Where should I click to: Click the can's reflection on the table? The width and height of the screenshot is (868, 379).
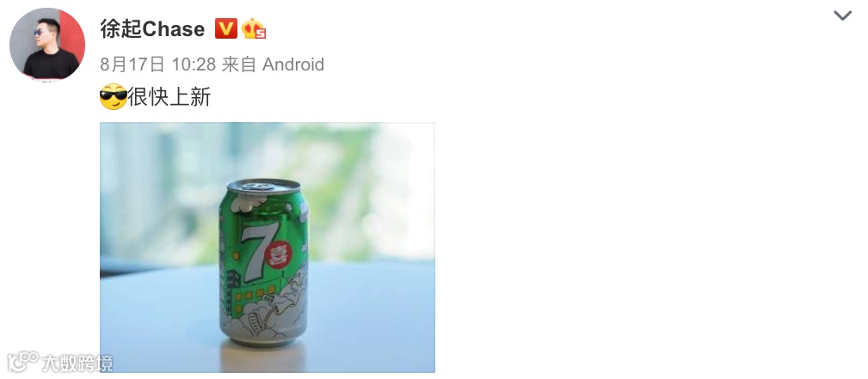coord(263,358)
